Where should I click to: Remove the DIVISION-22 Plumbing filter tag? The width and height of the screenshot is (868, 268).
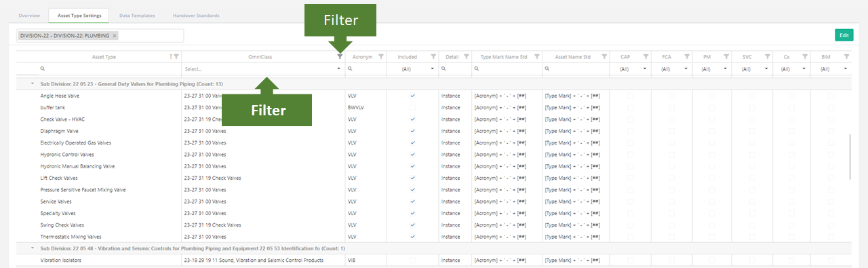point(115,35)
